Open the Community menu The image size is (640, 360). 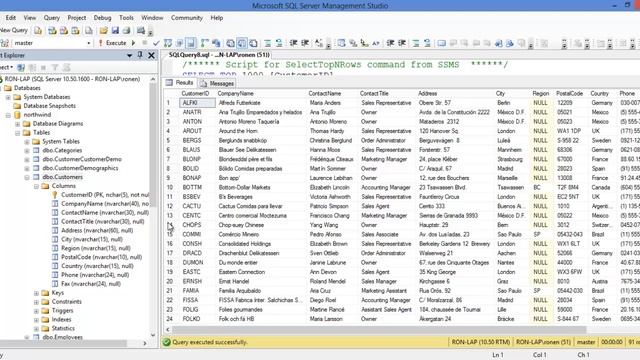point(187,18)
